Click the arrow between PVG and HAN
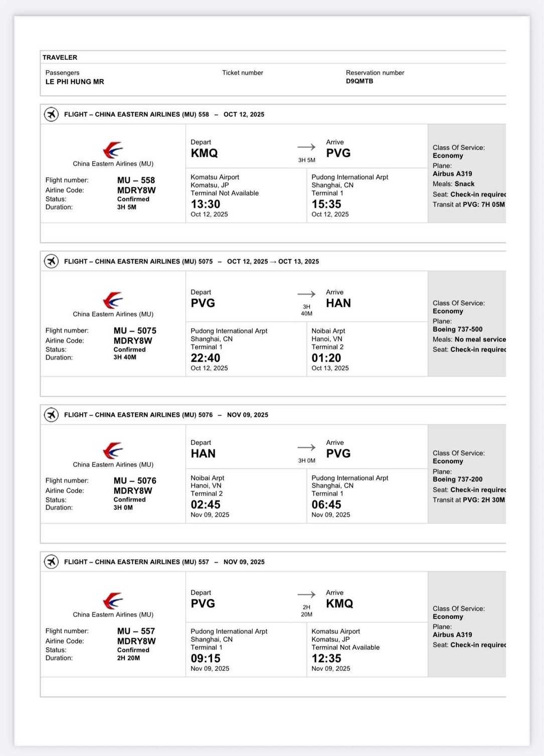 click(x=306, y=294)
